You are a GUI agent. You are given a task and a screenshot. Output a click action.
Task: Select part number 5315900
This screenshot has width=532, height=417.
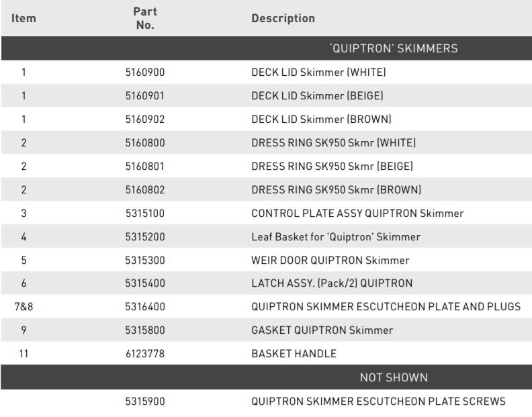(x=145, y=402)
